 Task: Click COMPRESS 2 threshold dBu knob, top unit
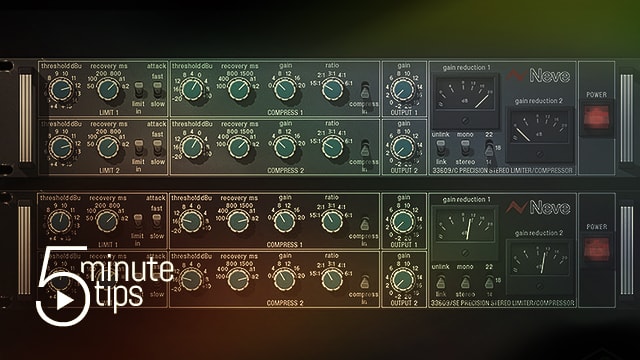coord(192,147)
